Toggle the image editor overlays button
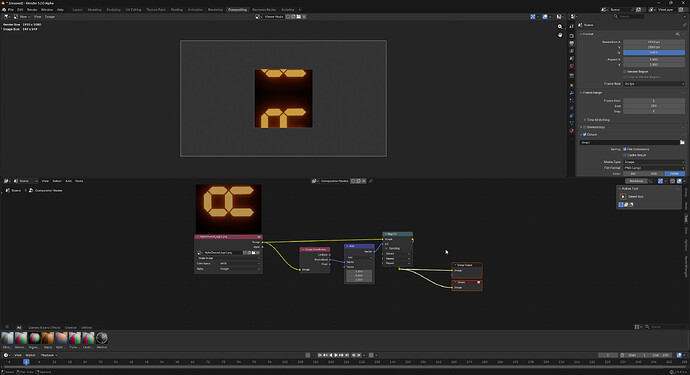Viewport: 690px width, 375px height. (x=545, y=17)
